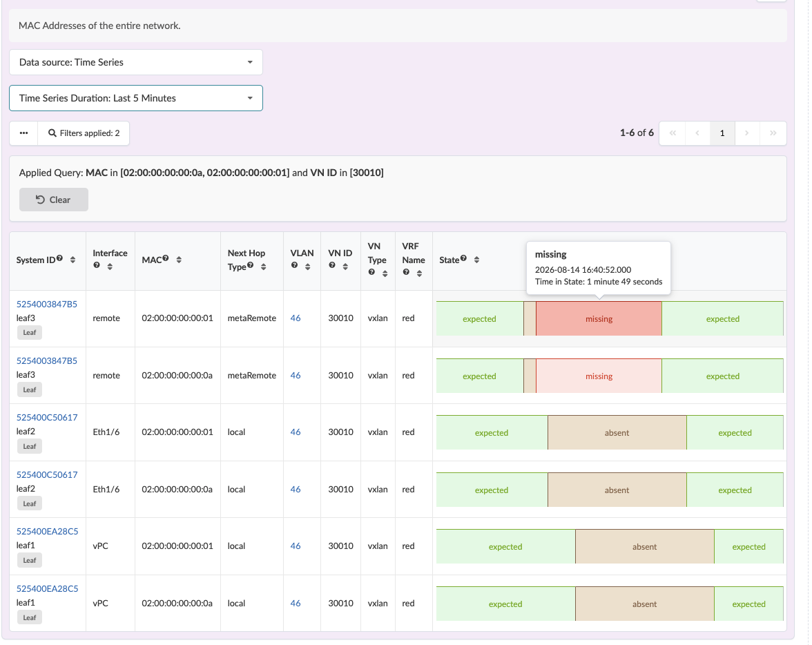
Task: Select the Leaf tag under leaf1 in last row
Action: 30,617
